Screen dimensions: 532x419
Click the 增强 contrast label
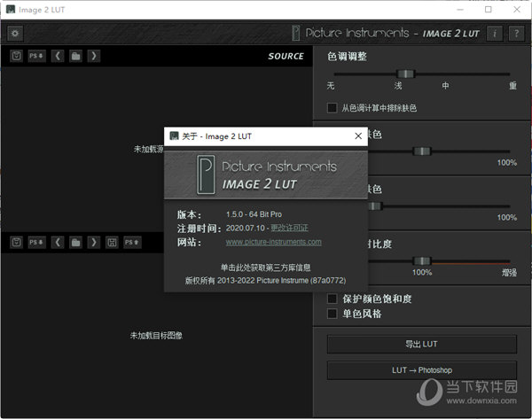509,272
